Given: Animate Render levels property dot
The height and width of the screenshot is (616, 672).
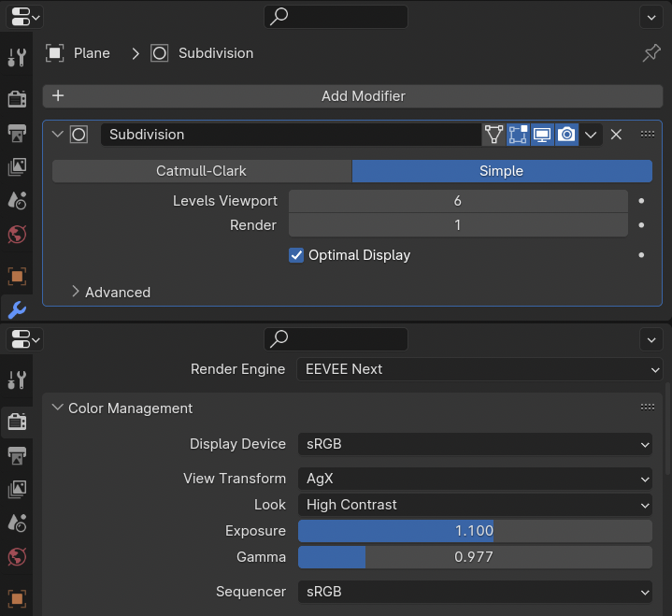Looking at the screenshot, I should (641, 225).
